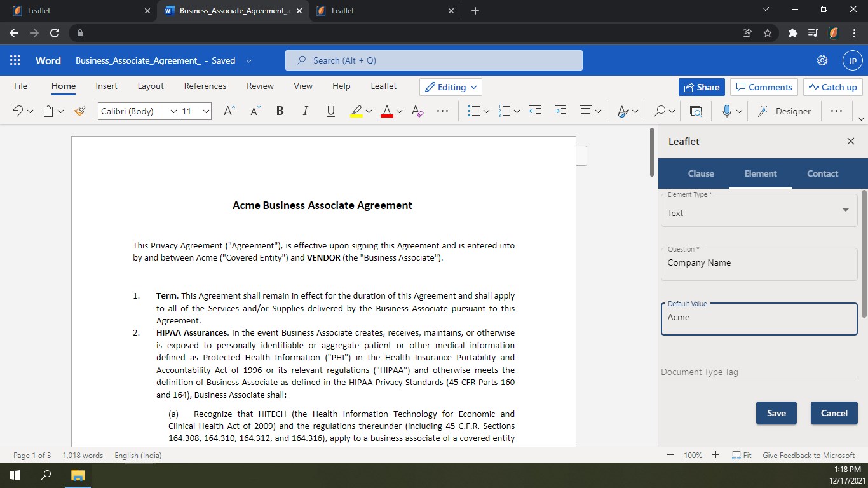Open the Settings gear icon
Image resolution: width=868 pixels, height=488 pixels.
[822, 60]
